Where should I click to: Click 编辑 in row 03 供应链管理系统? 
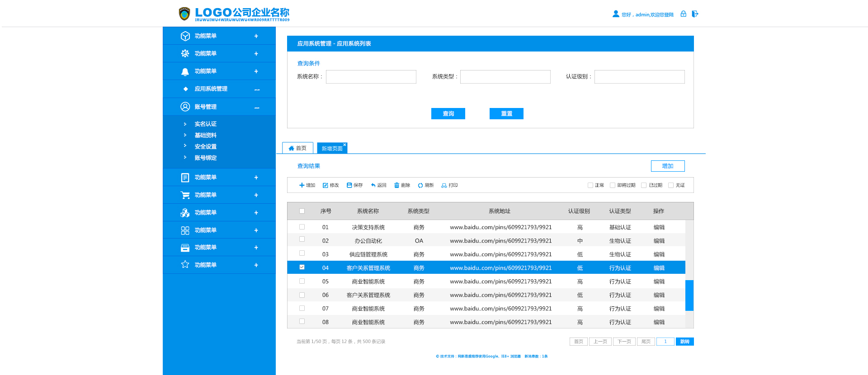tap(659, 254)
